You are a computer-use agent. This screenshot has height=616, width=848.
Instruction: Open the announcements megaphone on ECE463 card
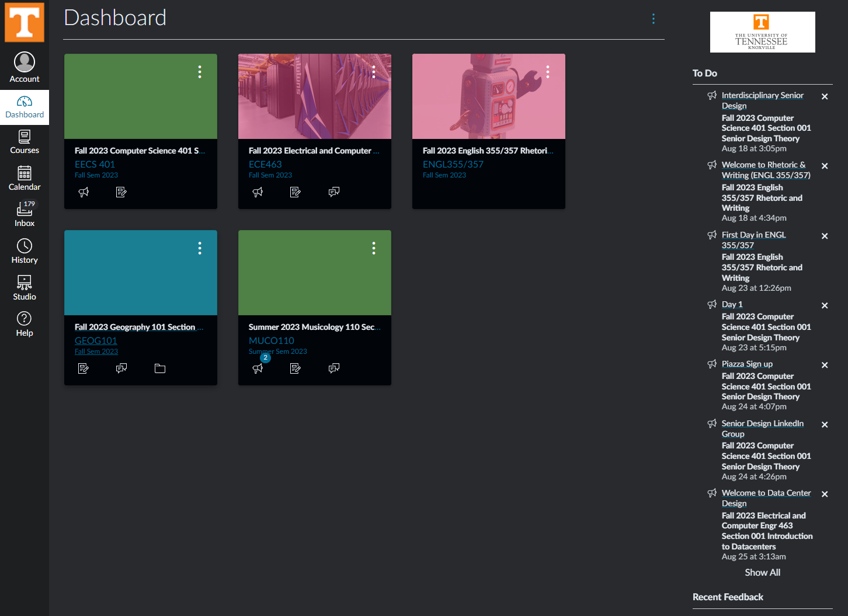258,192
